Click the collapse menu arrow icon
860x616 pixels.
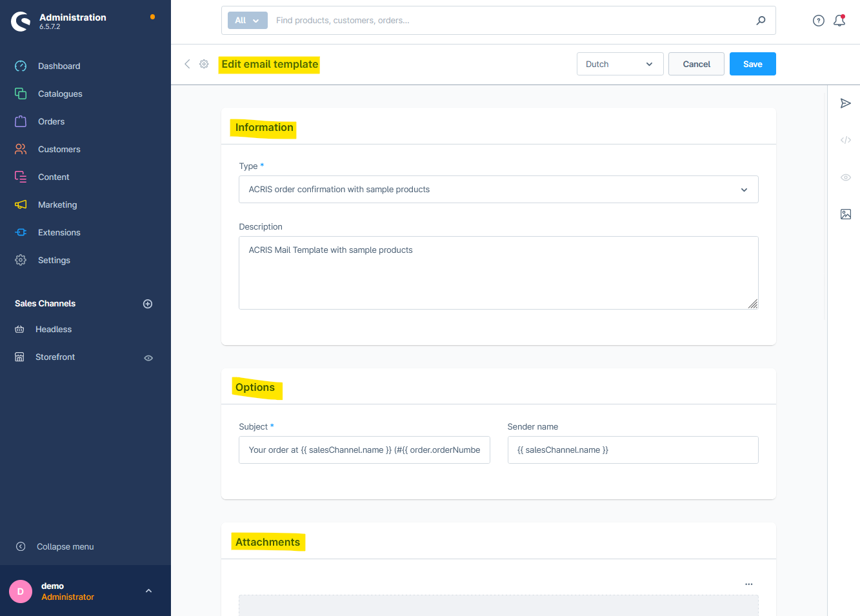click(21, 546)
